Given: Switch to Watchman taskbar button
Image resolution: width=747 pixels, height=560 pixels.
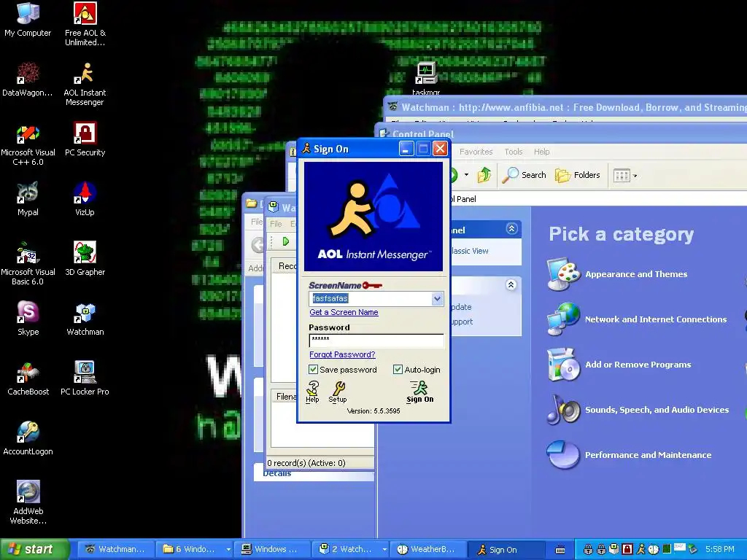Looking at the screenshot, I should pyautogui.click(x=115, y=549).
